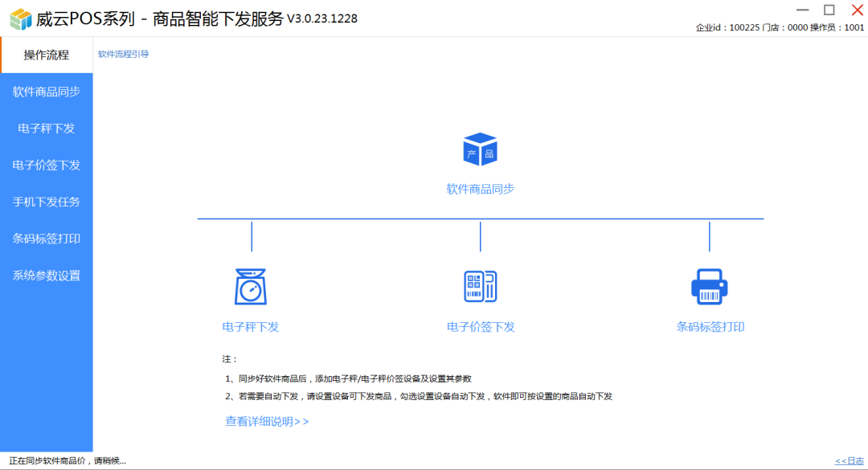Open 电子秤下发 from the sidebar
This screenshot has width=868, height=470.
(47, 129)
